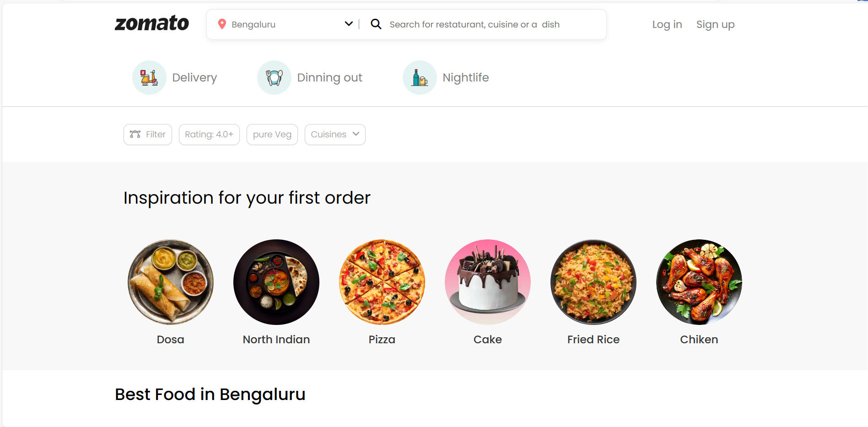868x427 pixels.
Task: Click the red location pin icon
Action: click(x=222, y=24)
